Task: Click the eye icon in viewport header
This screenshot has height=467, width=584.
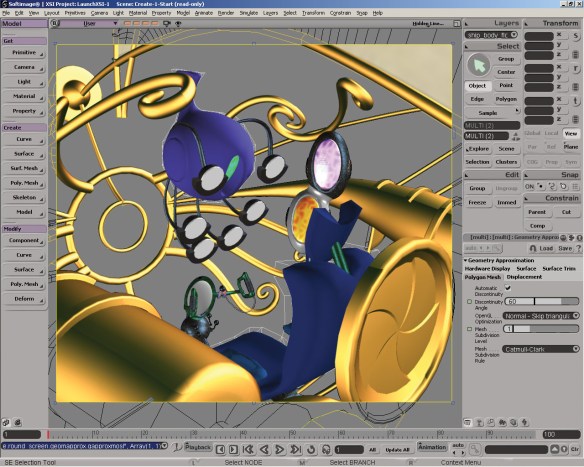Action: coord(178,23)
